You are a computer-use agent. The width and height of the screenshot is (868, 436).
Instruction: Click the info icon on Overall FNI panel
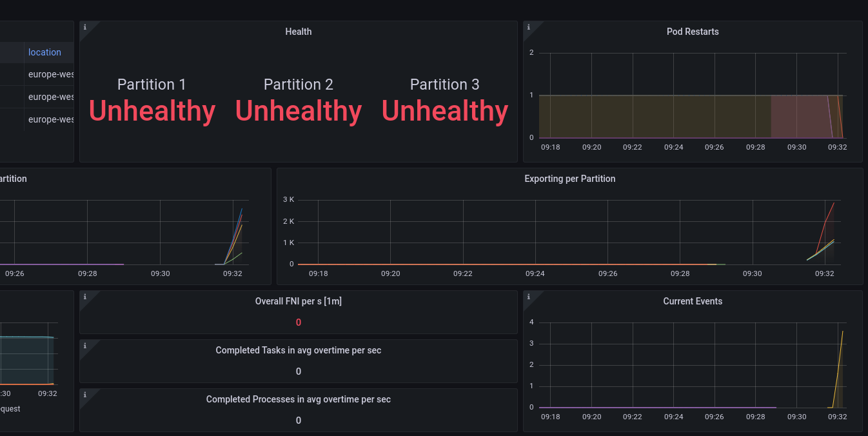(x=84, y=297)
